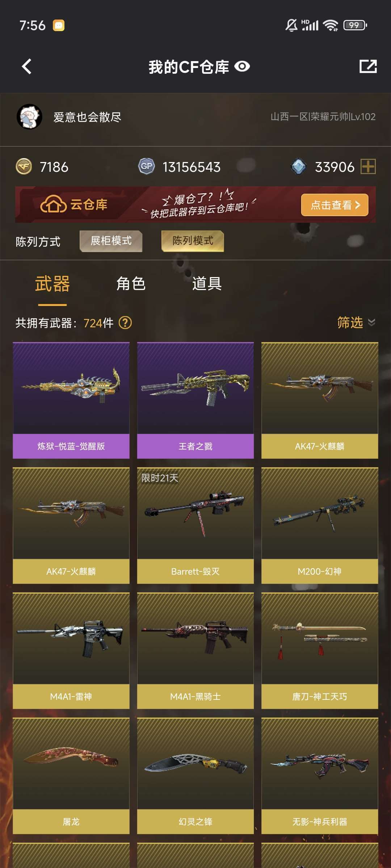Expand the 筛选 filter dropdown
The width and height of the screenshot is (391, 868).
point(356,322)
